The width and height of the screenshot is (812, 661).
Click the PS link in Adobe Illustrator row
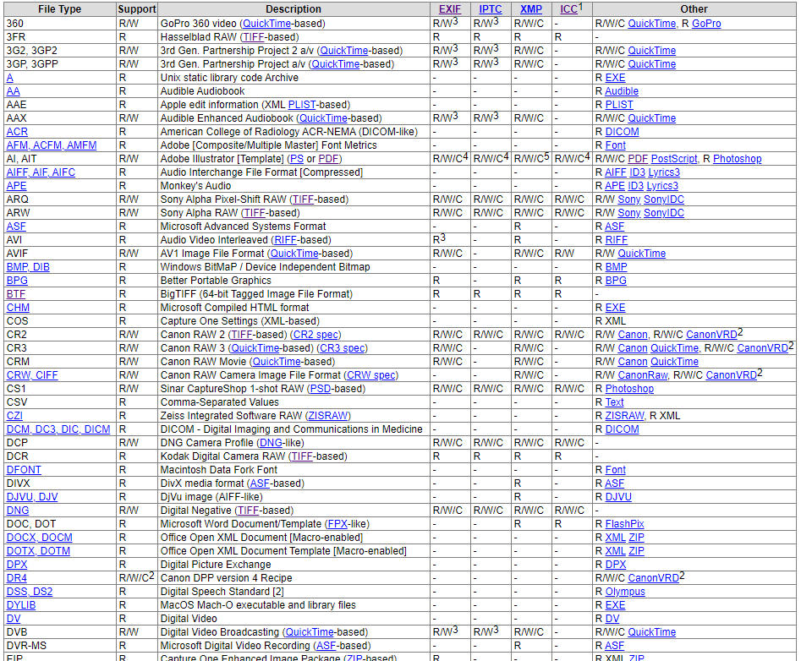pyautogui.click(x=297, y=159)
